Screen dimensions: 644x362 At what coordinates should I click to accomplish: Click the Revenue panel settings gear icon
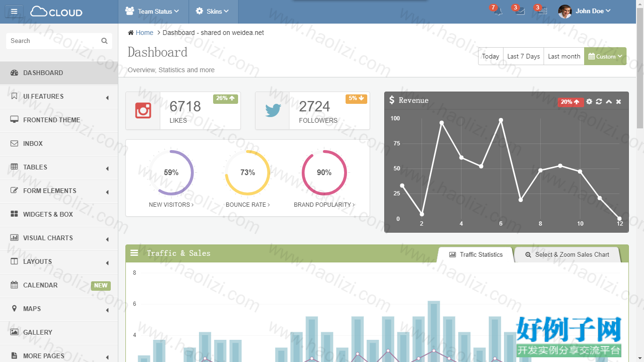589,101
